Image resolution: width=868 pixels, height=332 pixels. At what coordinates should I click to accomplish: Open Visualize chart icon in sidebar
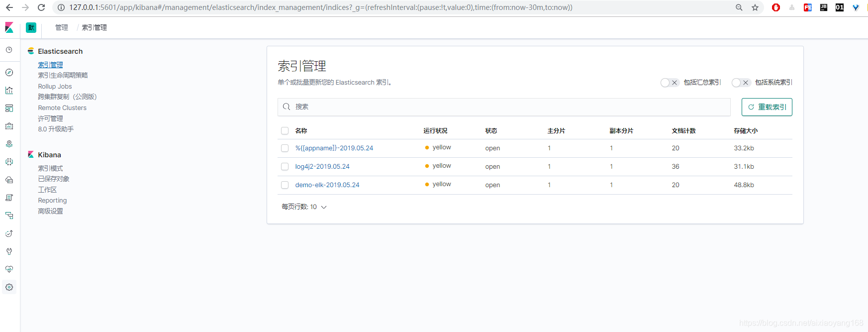[x=9, y=91]
